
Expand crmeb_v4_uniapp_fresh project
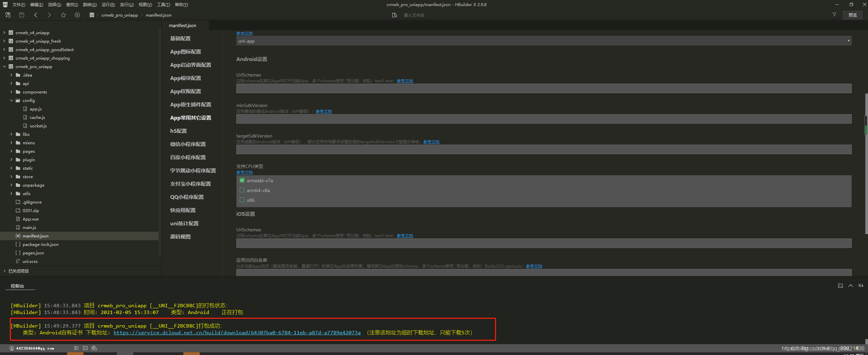pos(4,41)
